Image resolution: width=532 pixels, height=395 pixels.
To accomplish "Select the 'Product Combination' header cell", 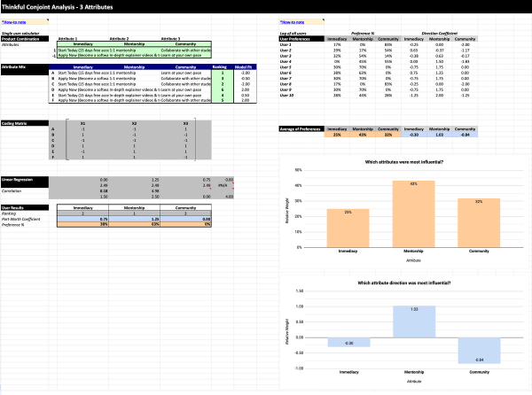I will pyautogui.click(x=25, y=39).
